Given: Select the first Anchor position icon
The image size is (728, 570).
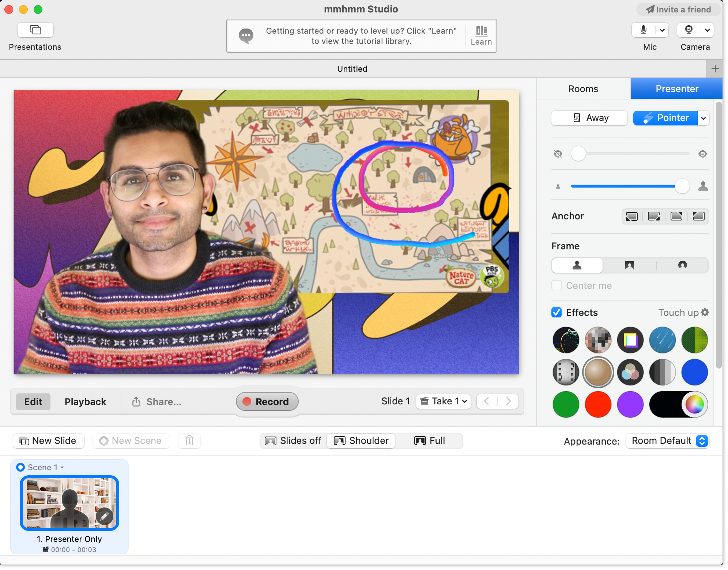Looking at the screenshot, I should pyautogui.click(x=631, y=216).
